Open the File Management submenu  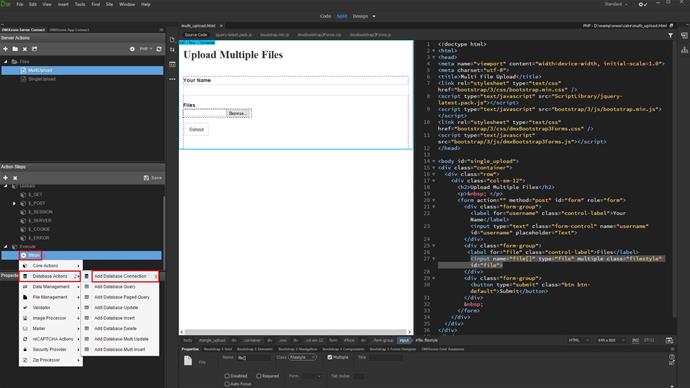coord(51,297)
